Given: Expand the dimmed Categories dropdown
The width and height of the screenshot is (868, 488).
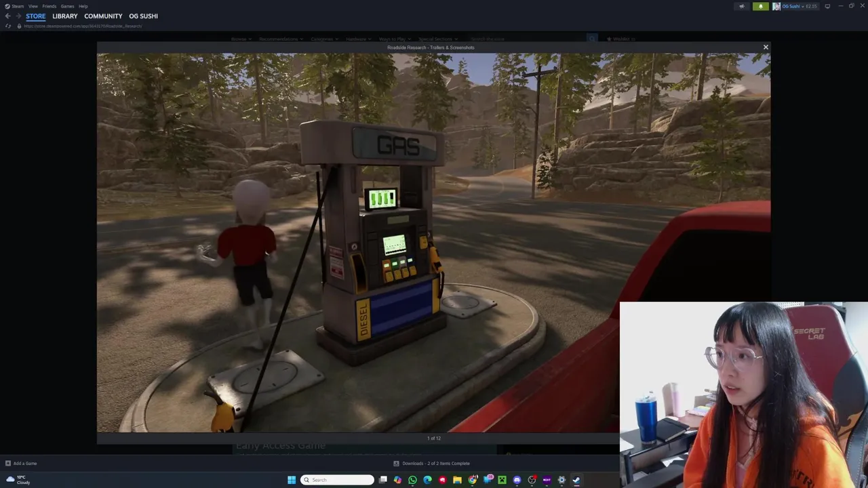Looking at the screenshot, I should (324, 39).
